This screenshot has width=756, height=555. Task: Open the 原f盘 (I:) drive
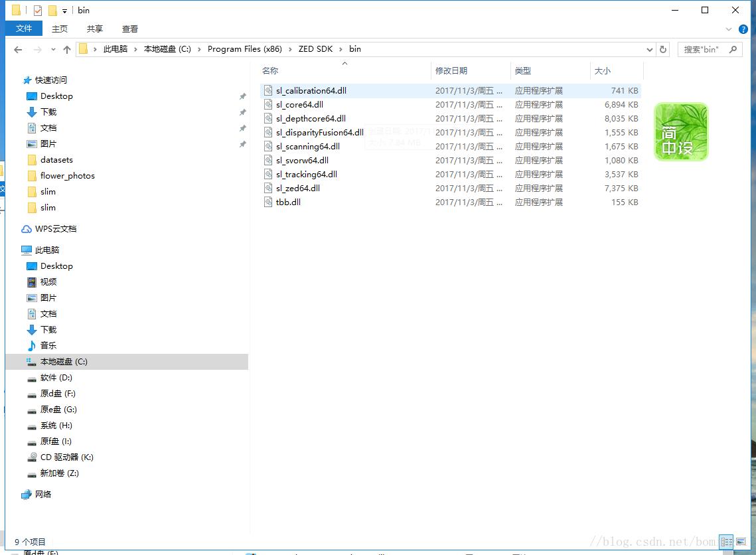(x=56, y=441)
